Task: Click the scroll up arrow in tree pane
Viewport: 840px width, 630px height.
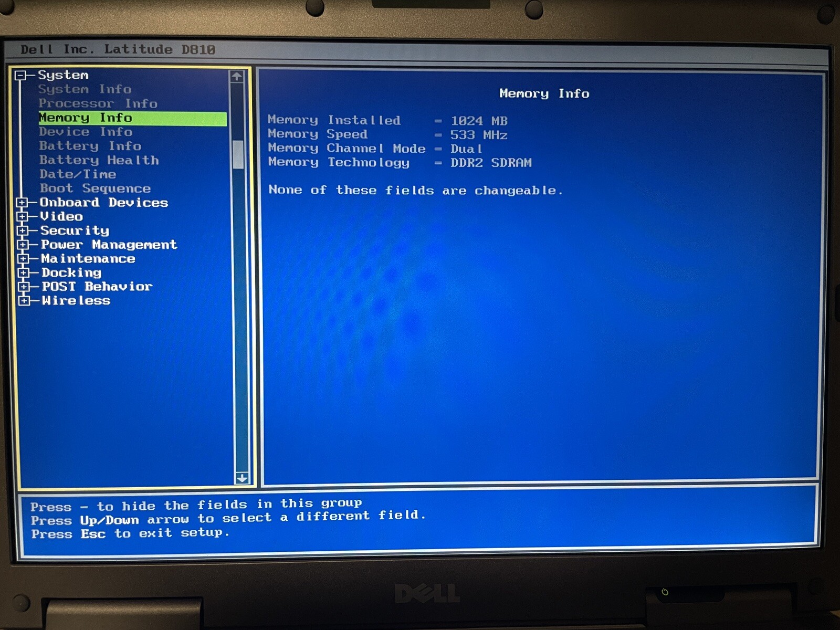Action: click(x=237, y=77)
